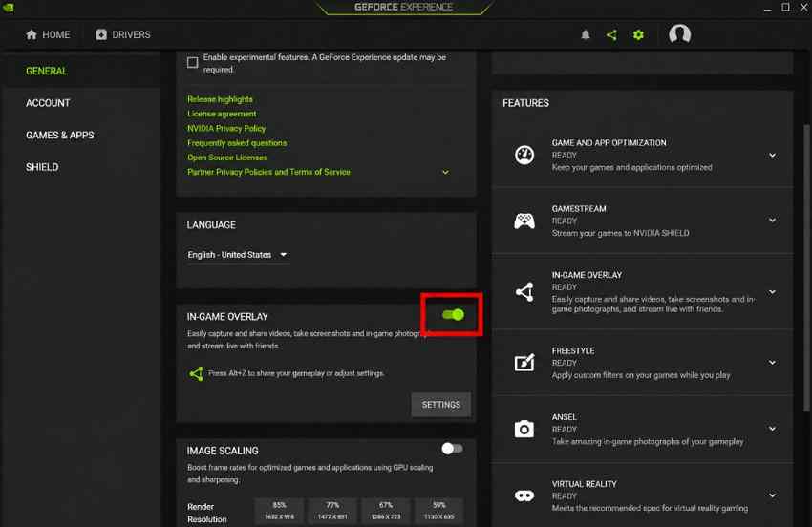Click the Ansel camera icon

tap(524, 429)
